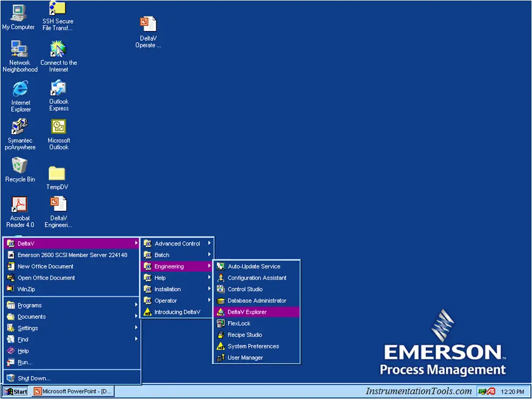Select the User Manager label

click(245, 358)
